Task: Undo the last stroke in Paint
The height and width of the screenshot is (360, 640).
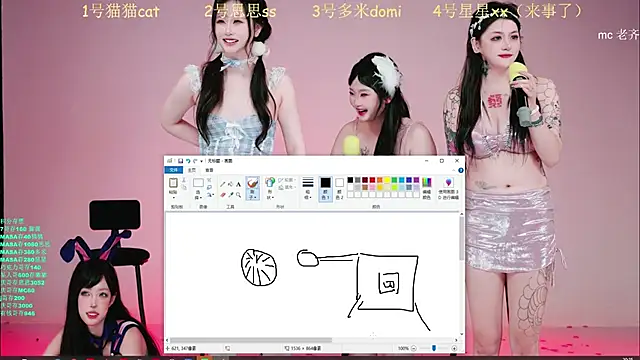Action: (188, 161)
